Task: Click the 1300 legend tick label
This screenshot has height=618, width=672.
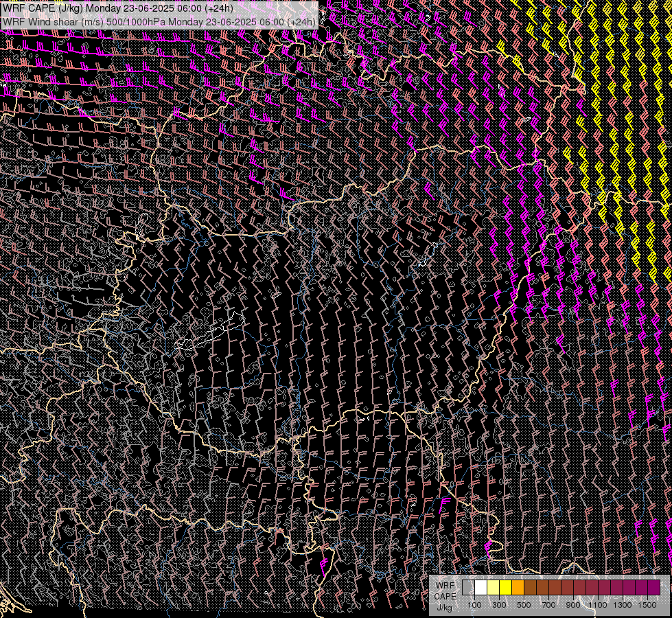Action: click(x=623, y=605)
